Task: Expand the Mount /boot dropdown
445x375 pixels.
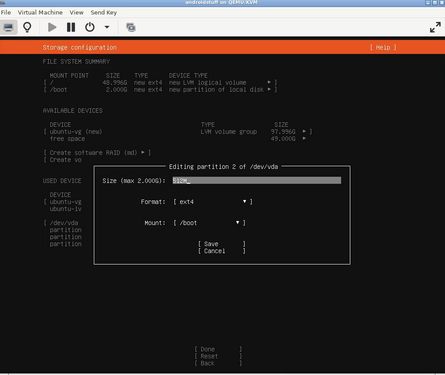Action: click(209, 223)
